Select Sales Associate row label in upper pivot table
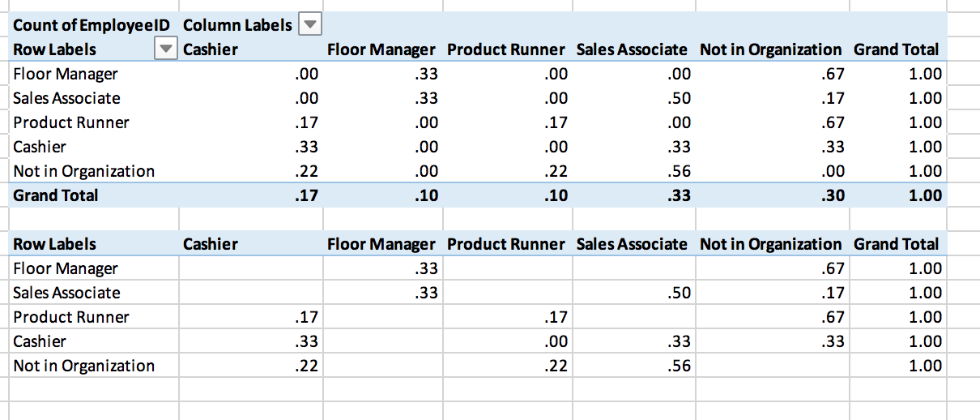This screenshot has height=420, width=980. pos(66,98)
